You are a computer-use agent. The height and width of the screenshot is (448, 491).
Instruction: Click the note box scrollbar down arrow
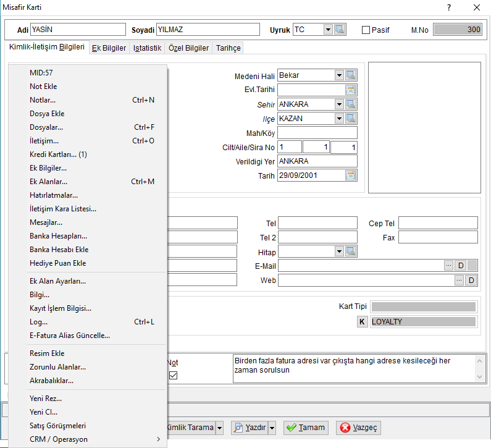pos(479,377)
